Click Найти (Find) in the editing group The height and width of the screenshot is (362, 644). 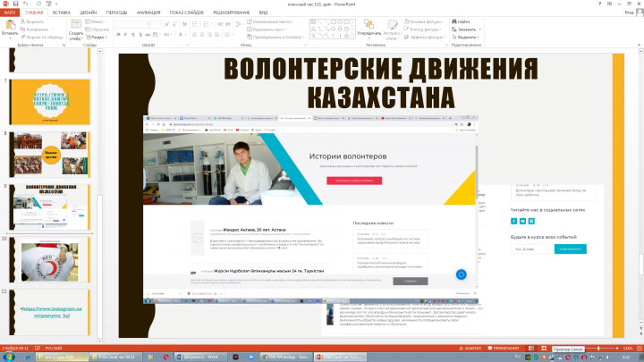461,21
